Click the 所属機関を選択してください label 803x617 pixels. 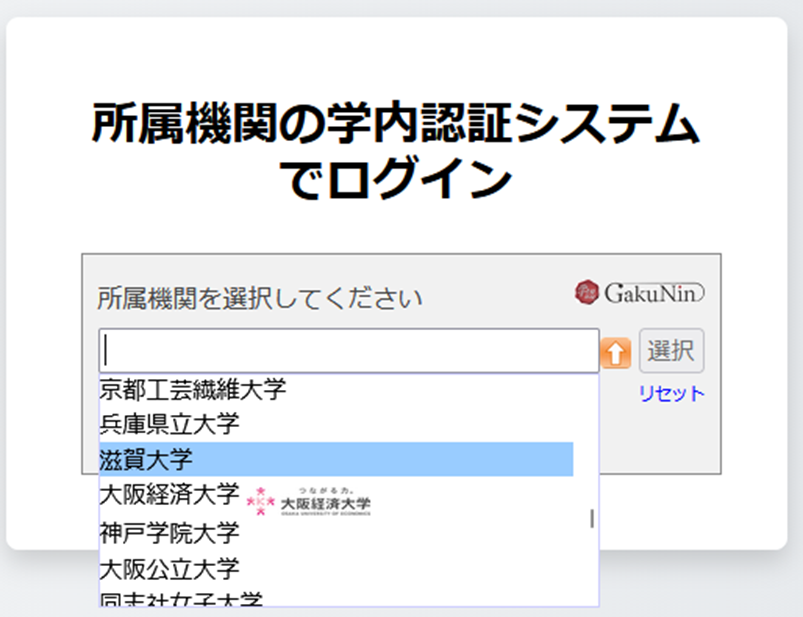click(260, 298)
